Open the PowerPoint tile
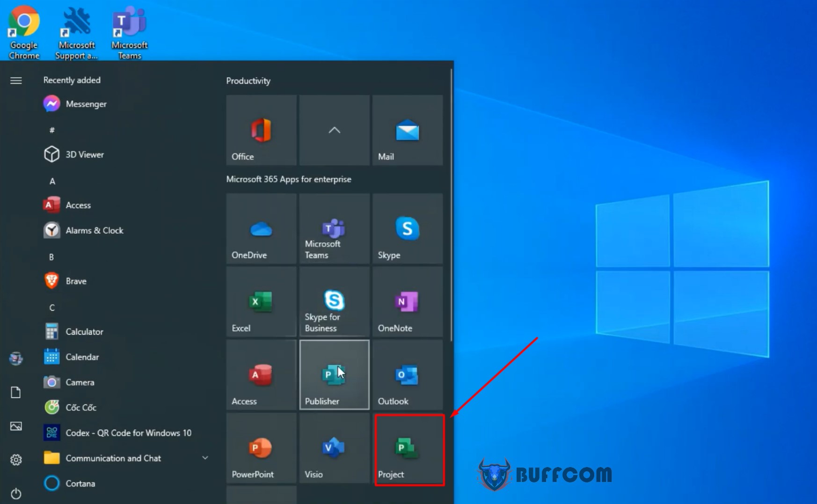 point(261,448)
